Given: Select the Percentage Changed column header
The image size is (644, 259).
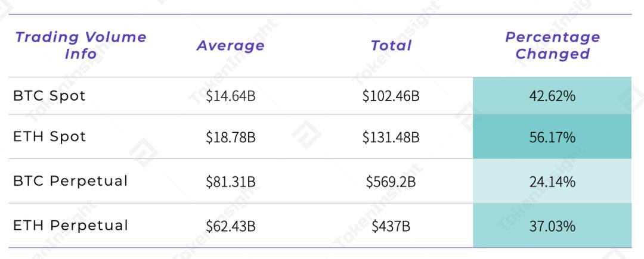Looking at the screenshot, I should pyautogui.click(x=552, y=45).
